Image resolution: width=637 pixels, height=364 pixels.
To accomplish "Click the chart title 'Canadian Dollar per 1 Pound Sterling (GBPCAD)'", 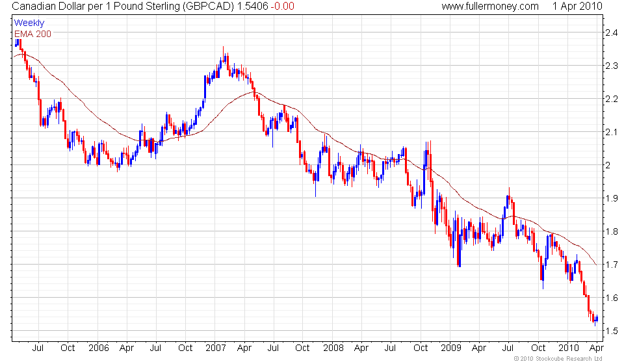I will coord(123,6).
